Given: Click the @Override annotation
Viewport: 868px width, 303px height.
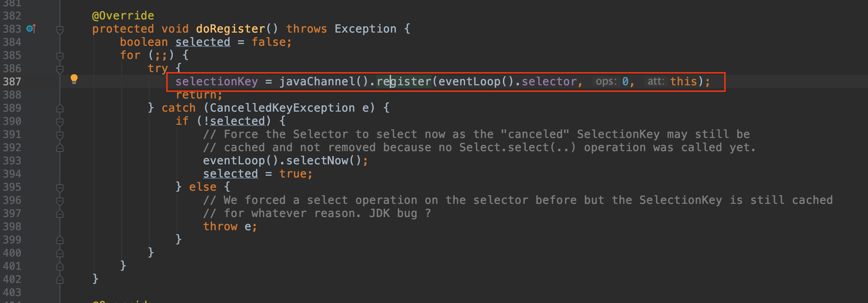Looking at the screenshot, I should click(123, 16).
